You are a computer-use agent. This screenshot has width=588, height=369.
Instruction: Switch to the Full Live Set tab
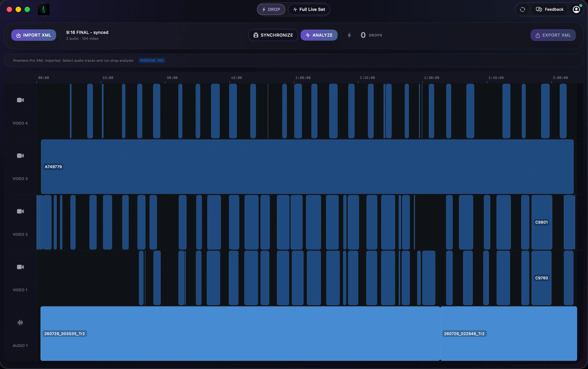click(309, 9)
